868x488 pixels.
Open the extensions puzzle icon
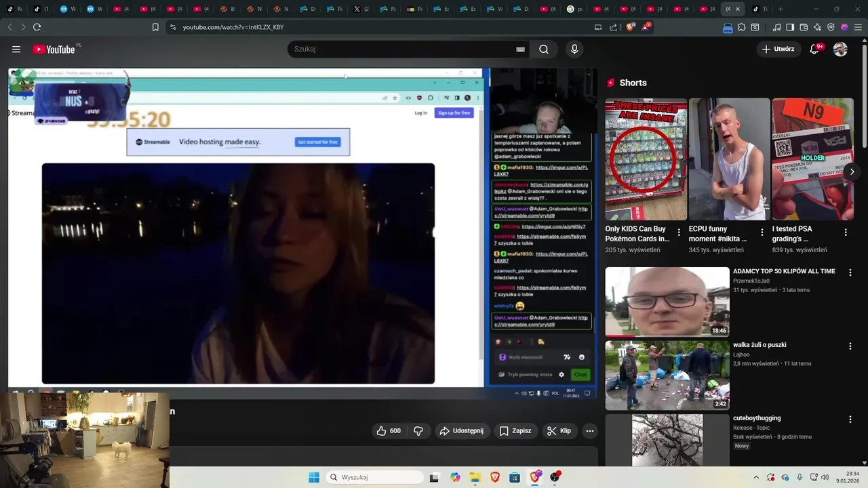coord(741,27)
